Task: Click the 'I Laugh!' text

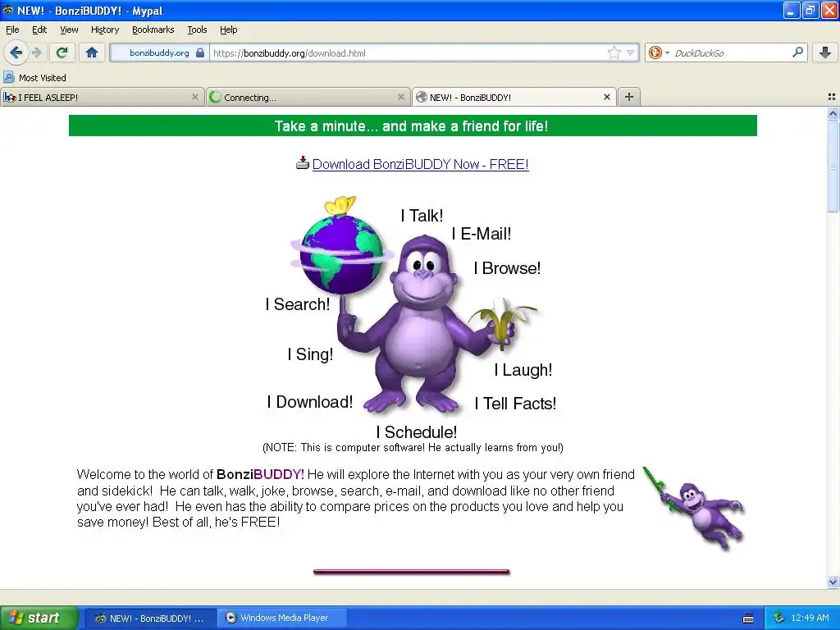Action: [x=523, y=370]
